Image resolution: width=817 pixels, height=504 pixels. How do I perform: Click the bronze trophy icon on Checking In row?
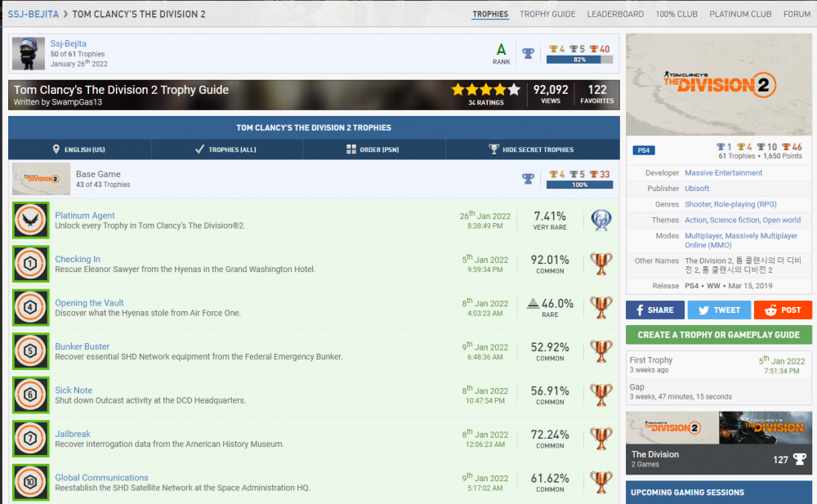point(602,263)
